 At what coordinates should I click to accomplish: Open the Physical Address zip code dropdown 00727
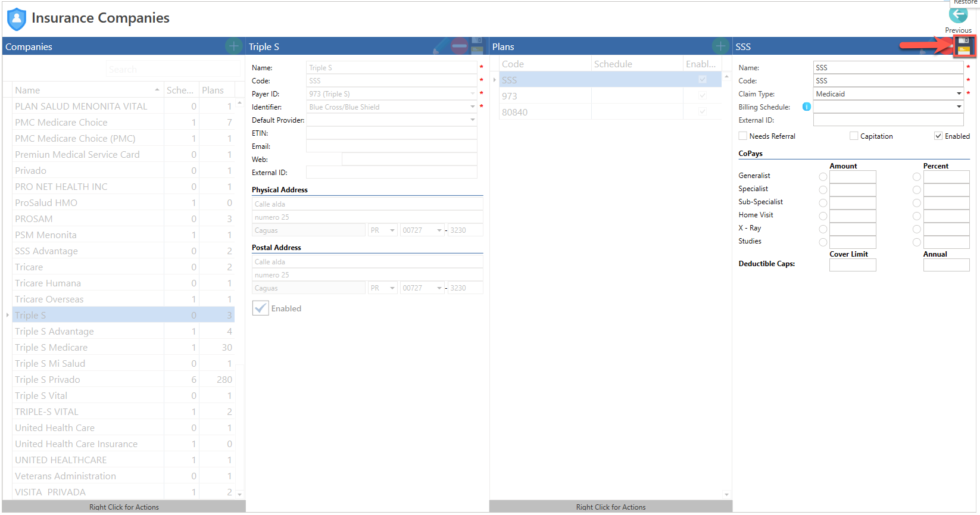[x=439, y=230]
